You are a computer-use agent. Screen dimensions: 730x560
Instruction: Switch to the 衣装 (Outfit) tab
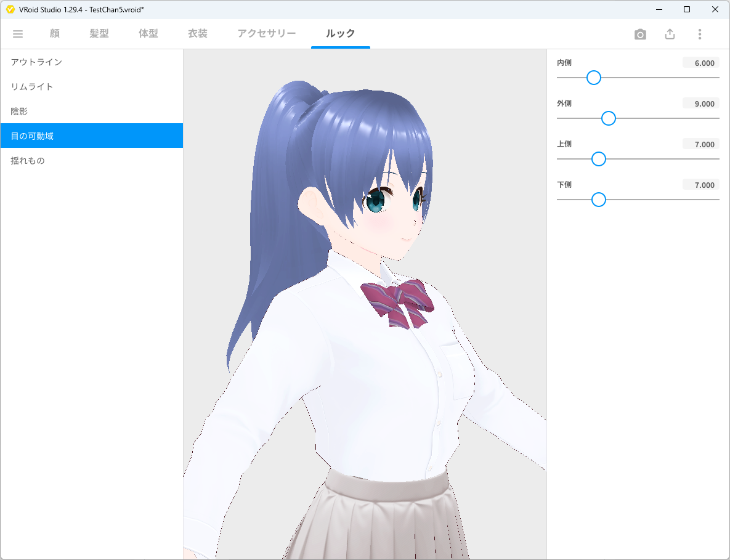pos(197,34)
